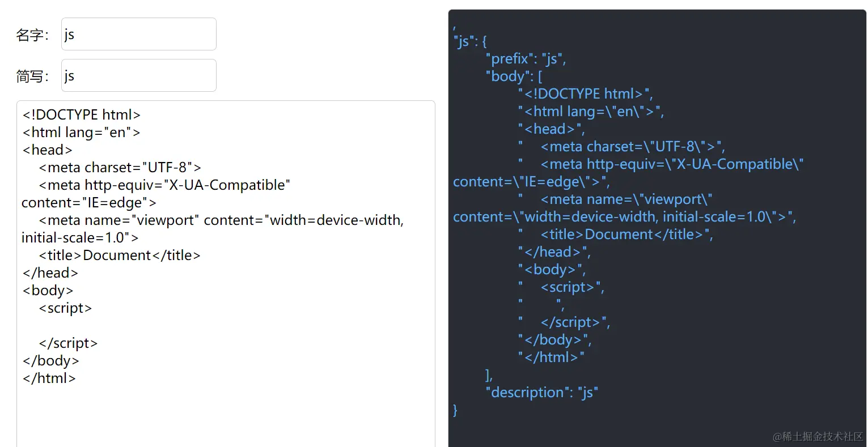Click the "body": [ line in output panel
Screen dimensions: 868x447
[x=514, y=76]
